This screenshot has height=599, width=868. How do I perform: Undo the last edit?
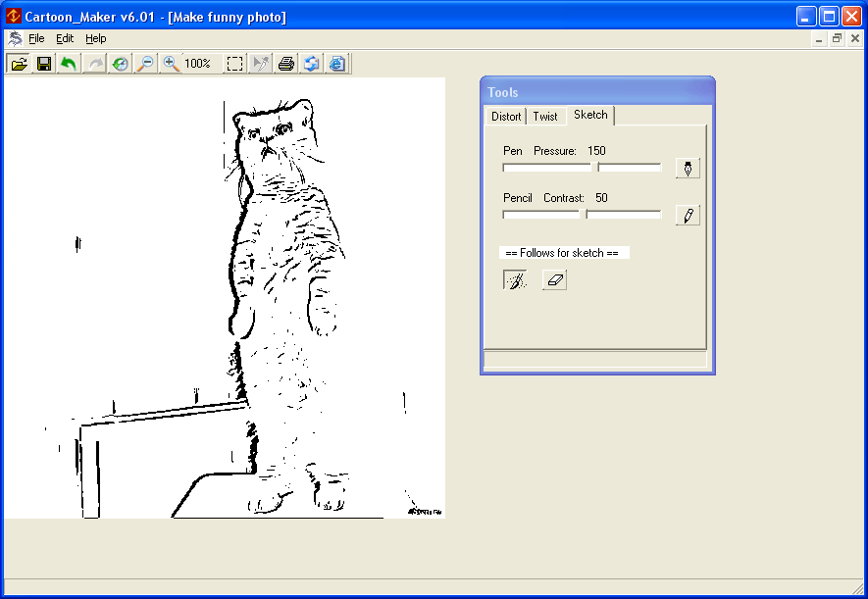click(x=68, y=63)
